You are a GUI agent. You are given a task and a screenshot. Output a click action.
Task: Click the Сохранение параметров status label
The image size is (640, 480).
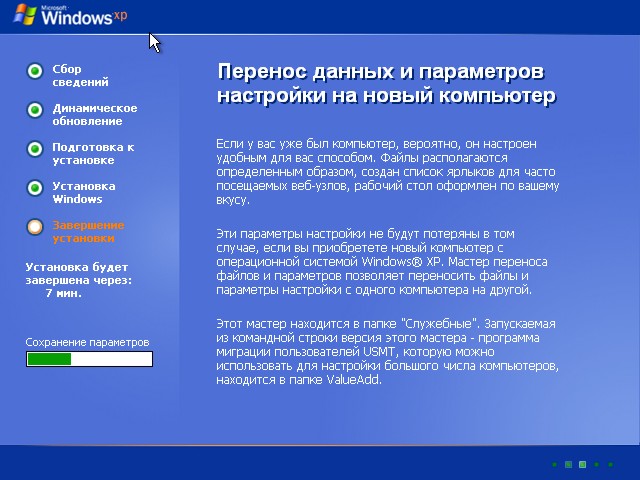pyautogui.click(x=87, y=342)
